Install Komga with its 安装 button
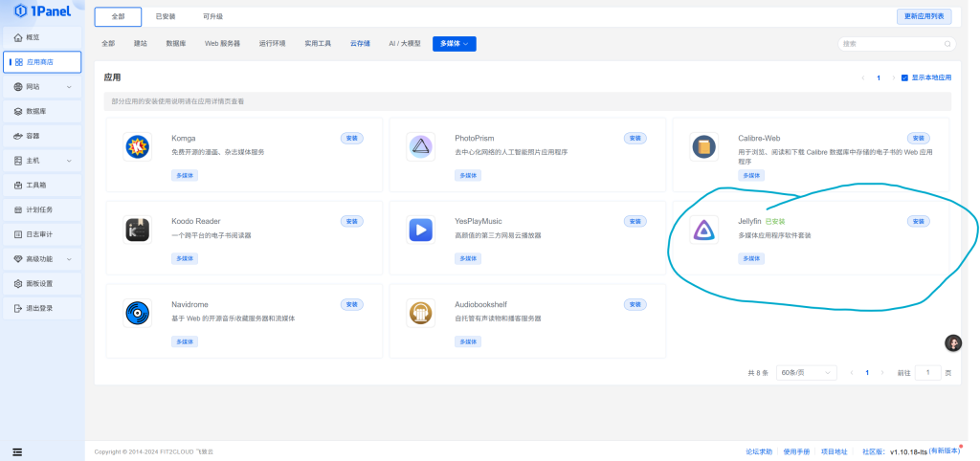This screenshot has height=461, width=980. click(x=351, y=139)
